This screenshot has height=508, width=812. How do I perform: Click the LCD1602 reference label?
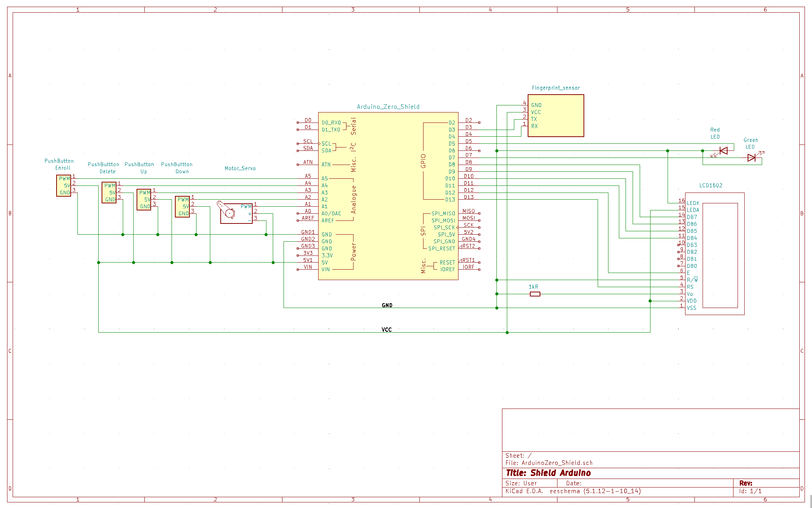[x=711, y=185]
